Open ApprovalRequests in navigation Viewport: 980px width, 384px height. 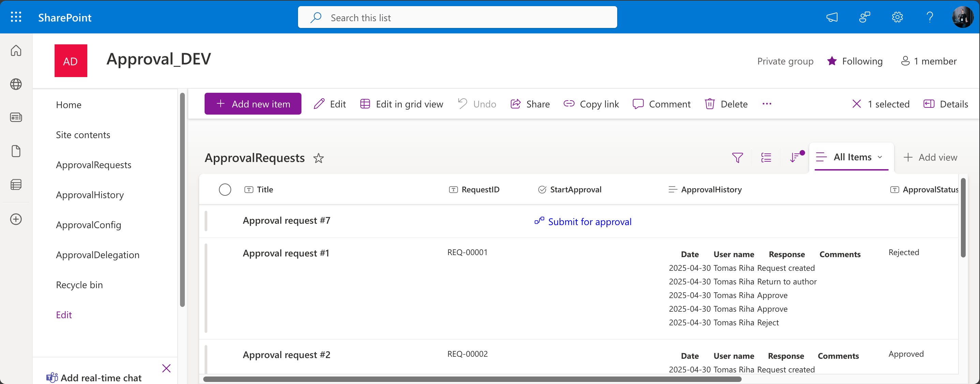(93, 165)
